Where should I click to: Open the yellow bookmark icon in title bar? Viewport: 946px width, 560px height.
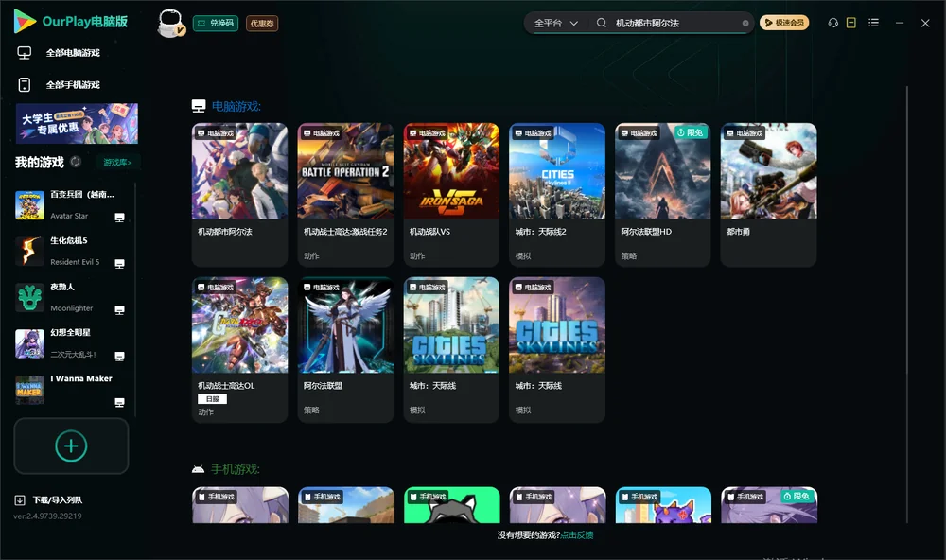point(851,23)
